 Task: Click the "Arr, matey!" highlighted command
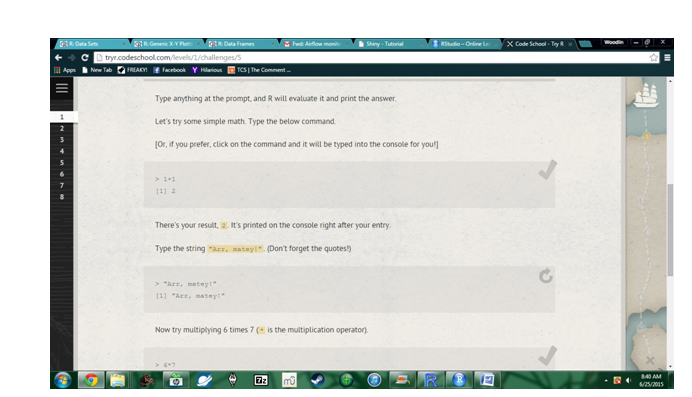coord(235,249)
